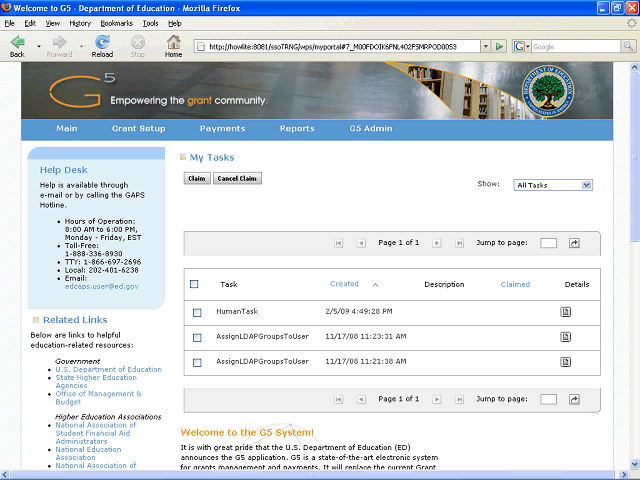Switch to the G5 Admin tab
Image resolution: width=640 pixels, height=480 pixels.
tap(371, 129)
